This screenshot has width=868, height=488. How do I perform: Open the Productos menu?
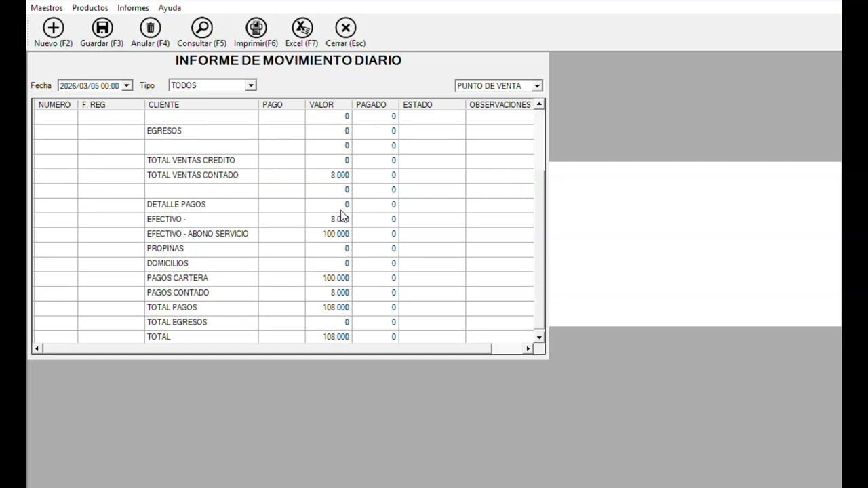(x=90, y=8)
